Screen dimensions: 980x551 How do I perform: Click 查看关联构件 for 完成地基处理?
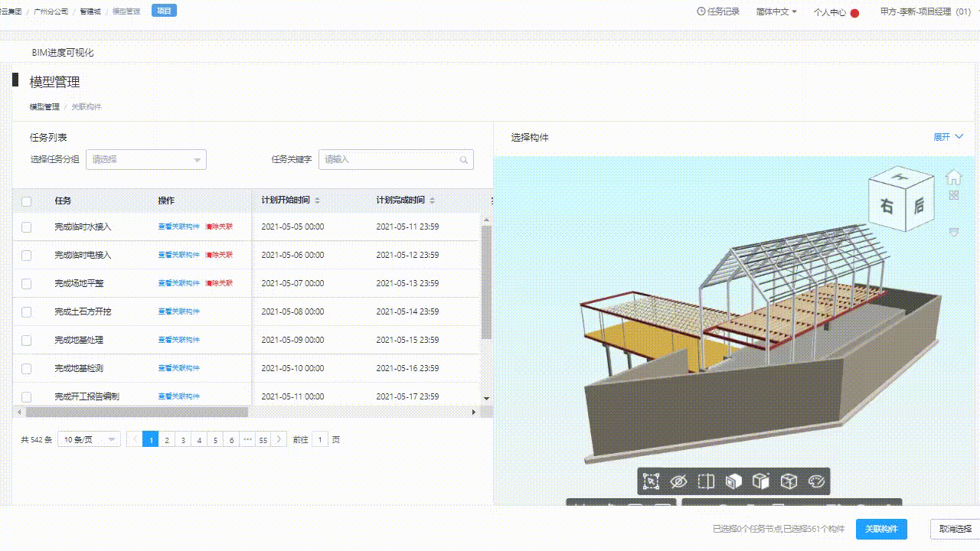[178, 341]
